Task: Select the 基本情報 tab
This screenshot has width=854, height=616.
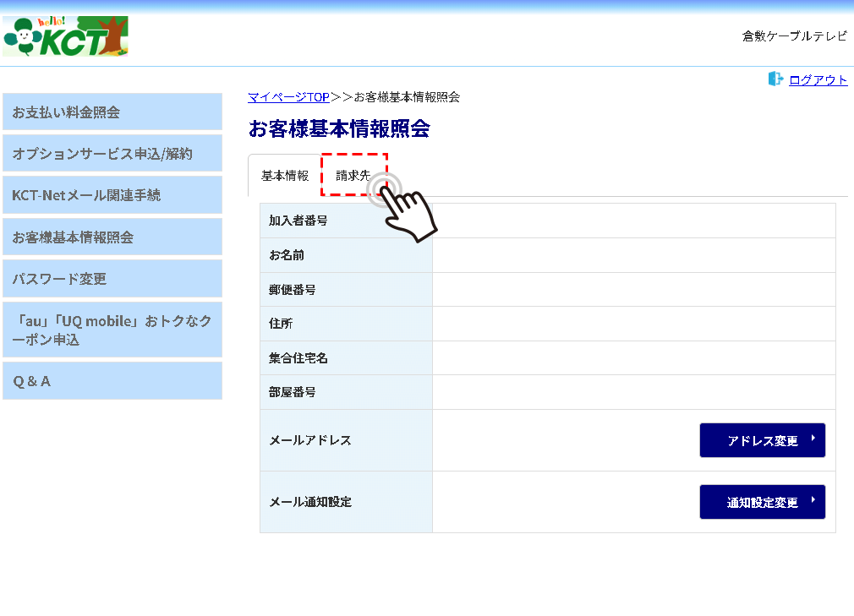Action: click(x=285, y=176)
